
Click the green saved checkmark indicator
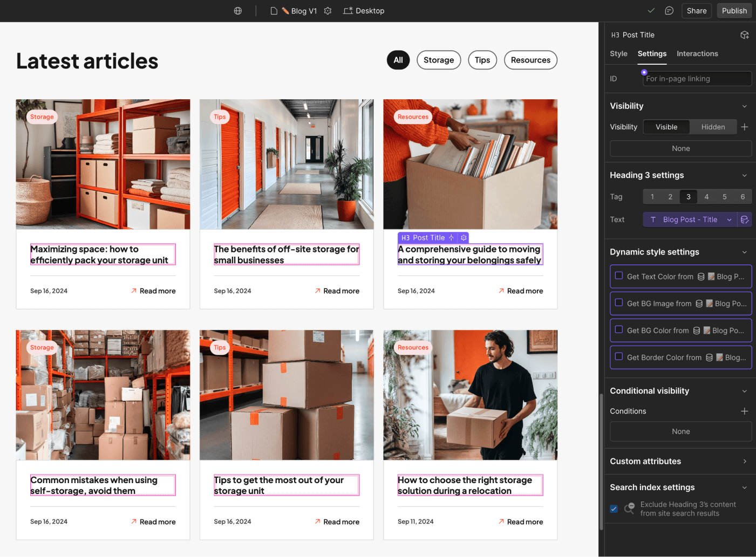pyautogui.click(x=651, y=10)
